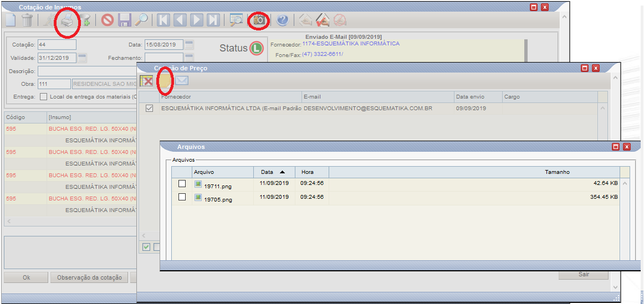Viewport: 644px width, 304px height.
Task: Go to next record arrow icon
Action: [196, 20]
